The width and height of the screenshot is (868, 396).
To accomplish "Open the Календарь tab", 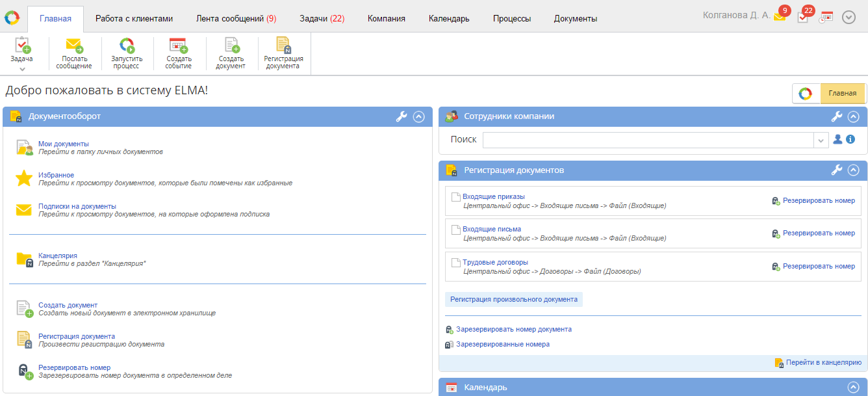I will tap(449, 19).
